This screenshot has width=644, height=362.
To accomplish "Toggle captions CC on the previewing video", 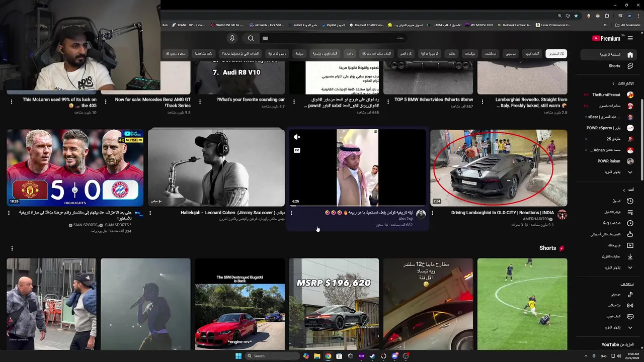I will pos(297,150).
